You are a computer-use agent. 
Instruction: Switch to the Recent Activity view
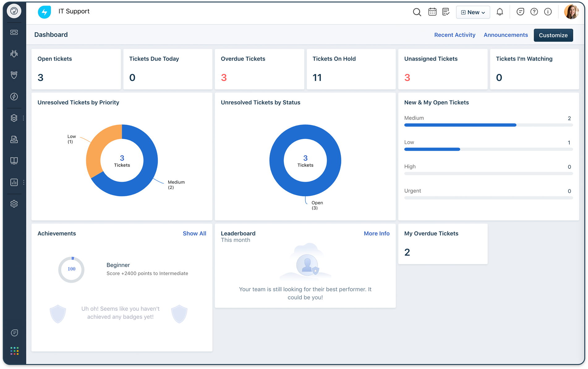tap(455, 35)
